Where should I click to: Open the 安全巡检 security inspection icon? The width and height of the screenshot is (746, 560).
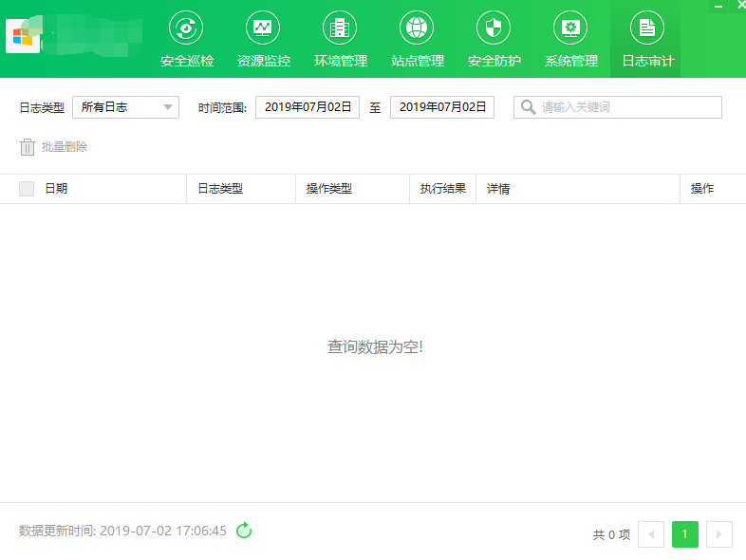tap(186, 28)
